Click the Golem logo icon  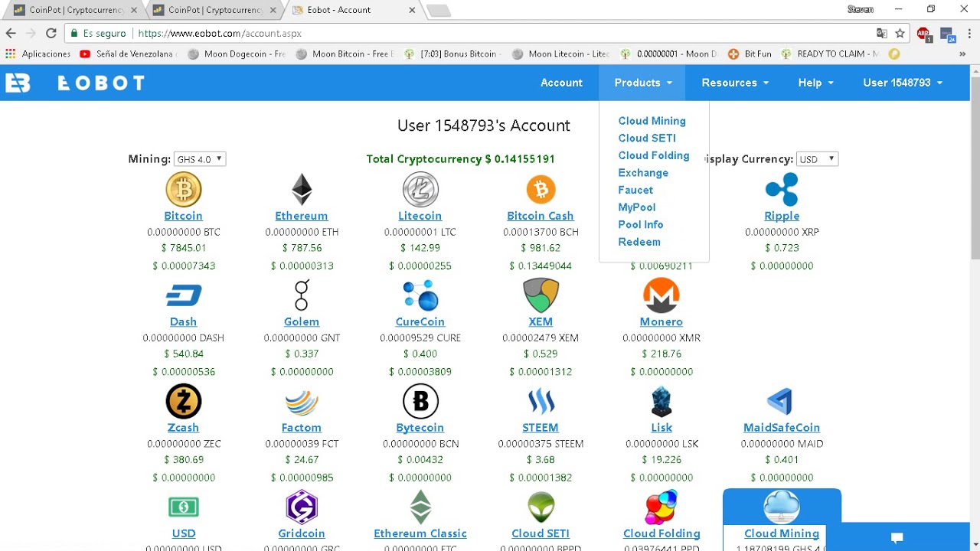(302, 295)
